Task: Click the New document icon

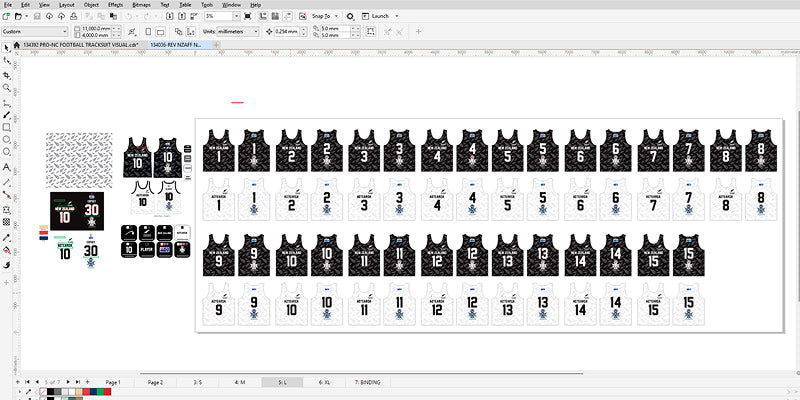Action: click(6, 16)
